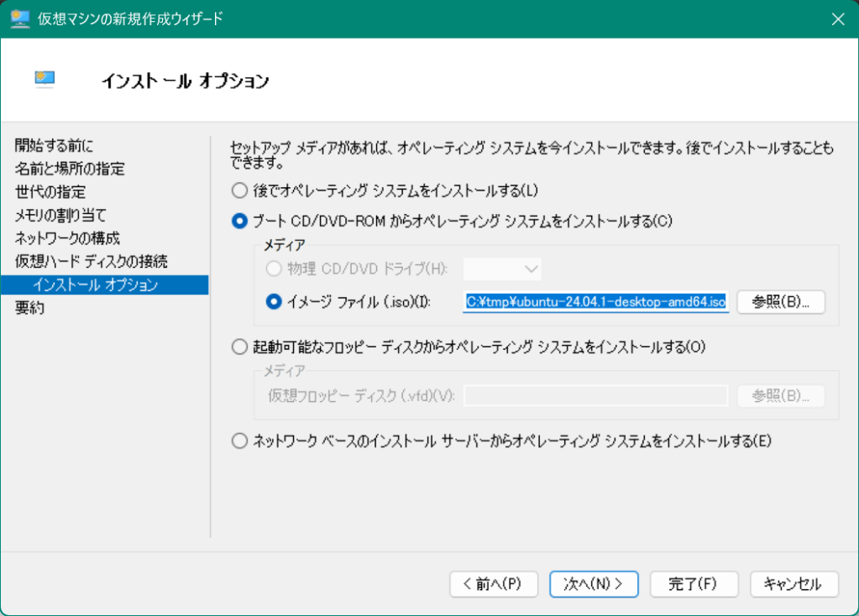Jump to 世代の指定 wizard page
The height and width of the screenshot is (616, 859).
point(50,192)
